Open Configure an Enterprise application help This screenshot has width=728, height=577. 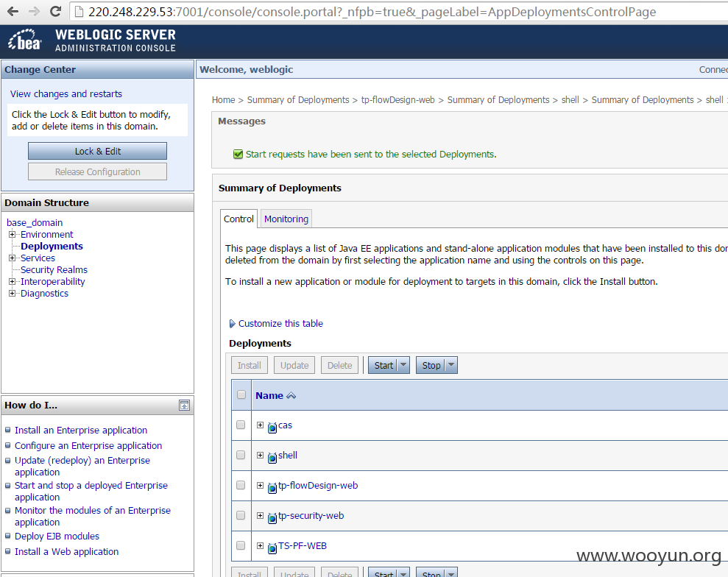[x=88, y=446]
